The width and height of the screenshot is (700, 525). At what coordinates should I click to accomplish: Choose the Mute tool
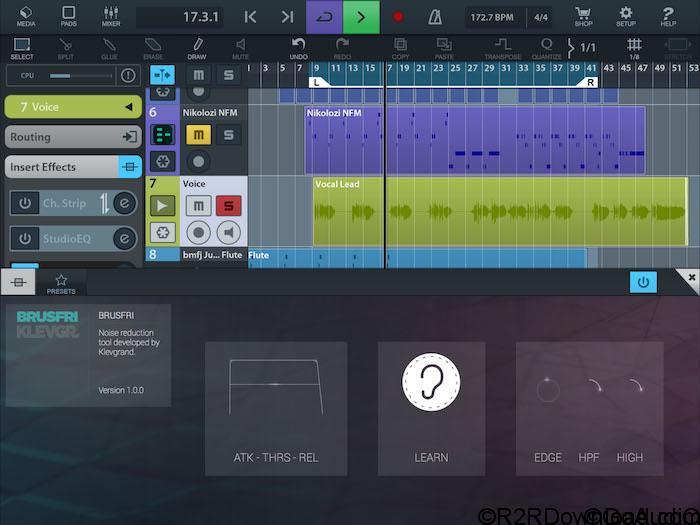click(240, 49)
